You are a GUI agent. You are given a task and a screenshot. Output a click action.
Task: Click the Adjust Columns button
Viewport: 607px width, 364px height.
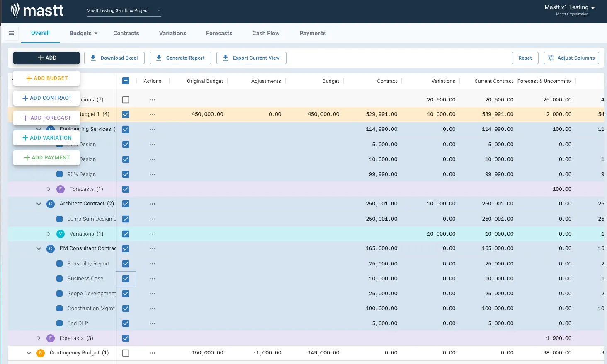click(x=571, y=58)
